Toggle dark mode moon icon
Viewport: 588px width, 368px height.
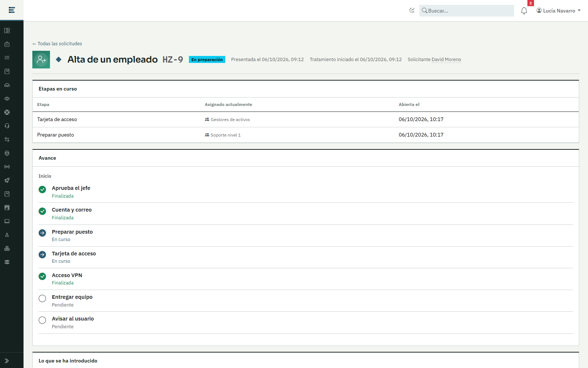coord(412,11)
